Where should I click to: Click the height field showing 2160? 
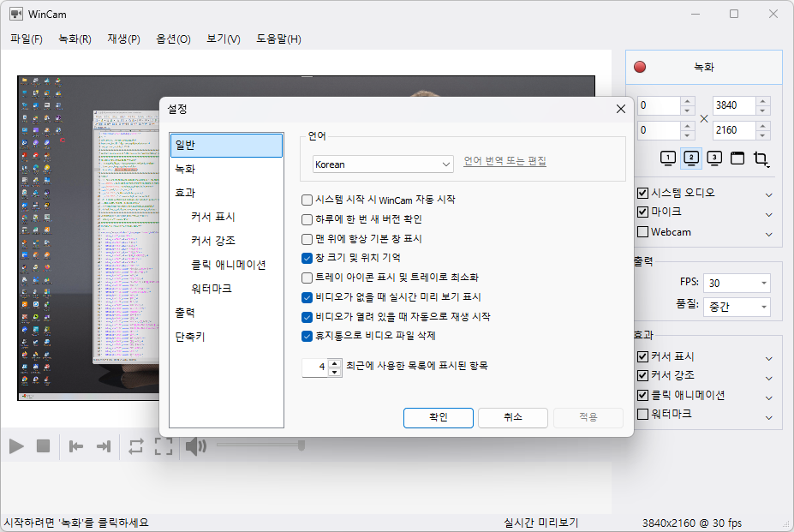(x=734, y=130)
